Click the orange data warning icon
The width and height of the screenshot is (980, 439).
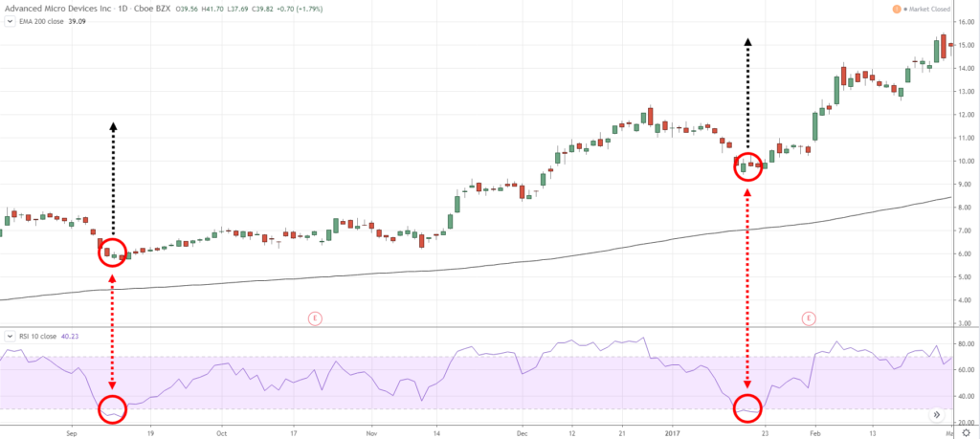point(897,10)
